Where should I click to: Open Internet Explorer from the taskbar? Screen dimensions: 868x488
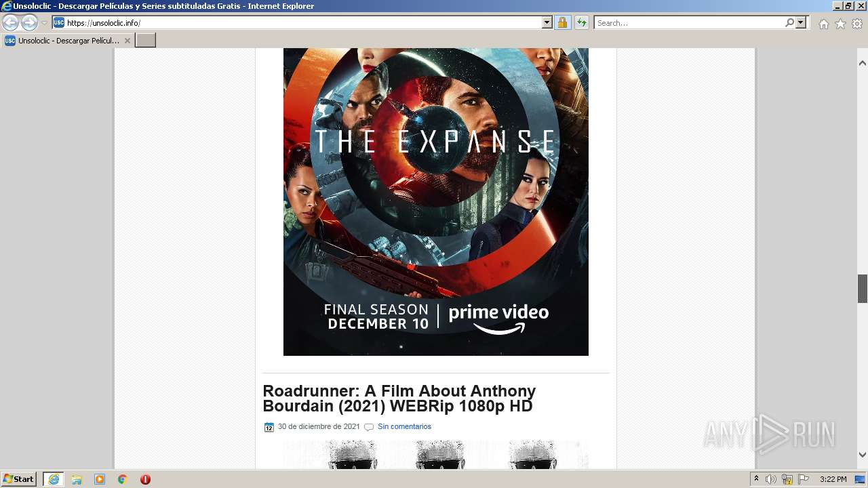[54, 479]
